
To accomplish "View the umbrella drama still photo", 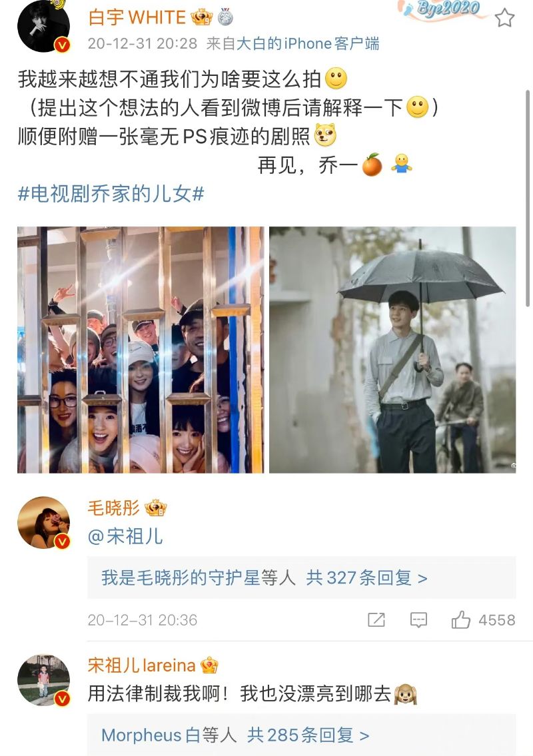I will coord(392,350).
